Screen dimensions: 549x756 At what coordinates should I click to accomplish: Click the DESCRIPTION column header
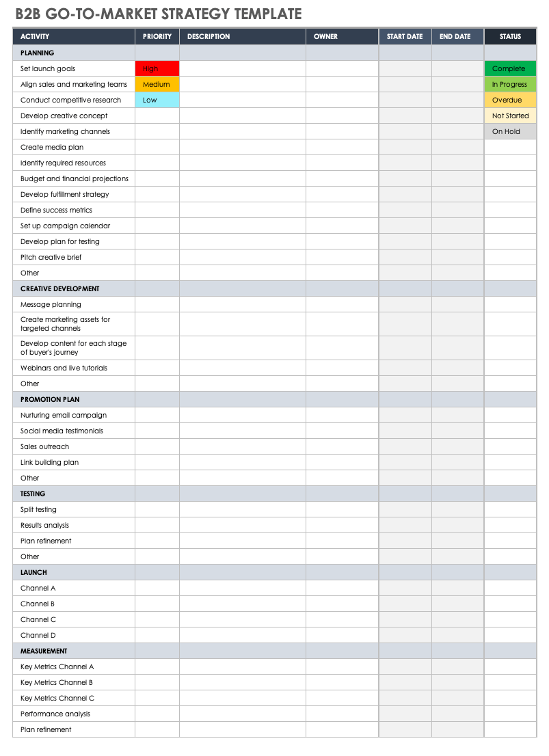point(243,36)
